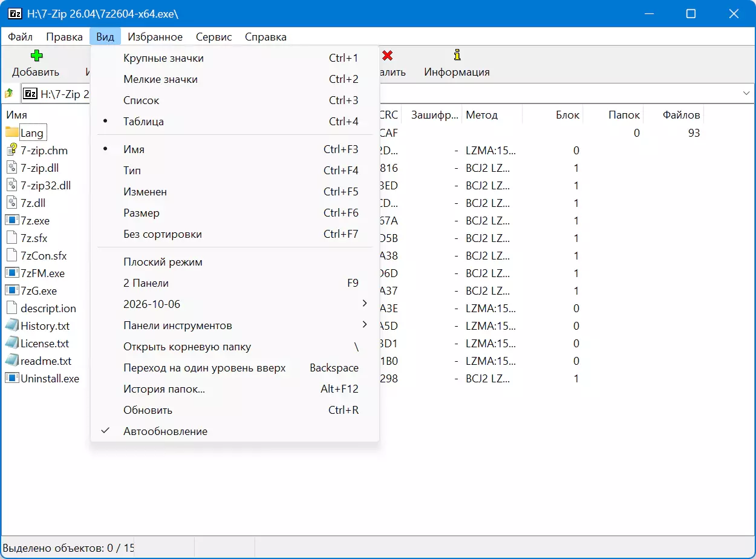Select the Uninstall.exe file icon

tap(12, 378)
